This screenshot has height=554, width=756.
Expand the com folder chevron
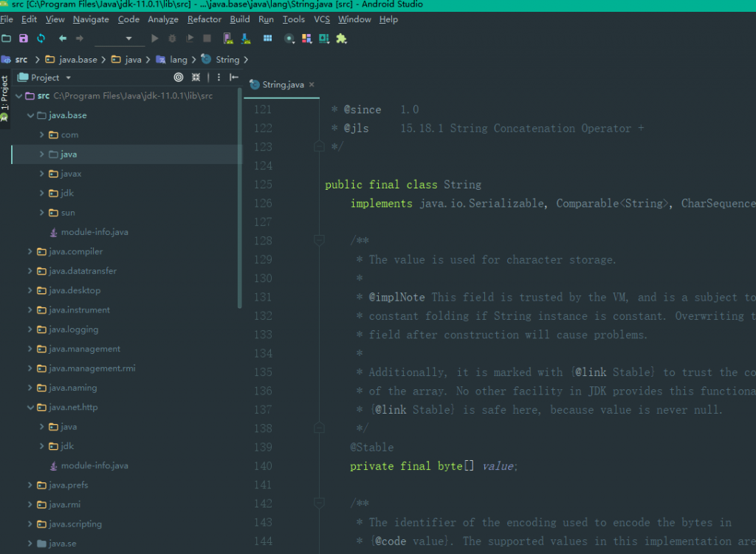[x=42, y=134]
